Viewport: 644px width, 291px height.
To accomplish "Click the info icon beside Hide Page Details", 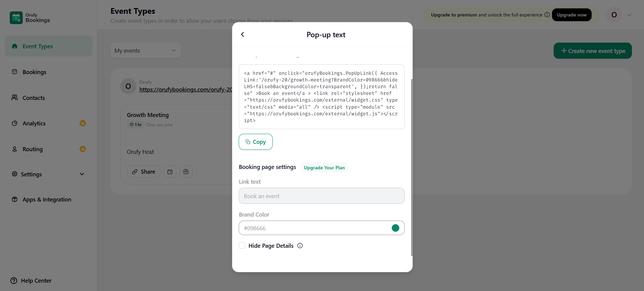I will pyautogui.click(x=300, y=246).
